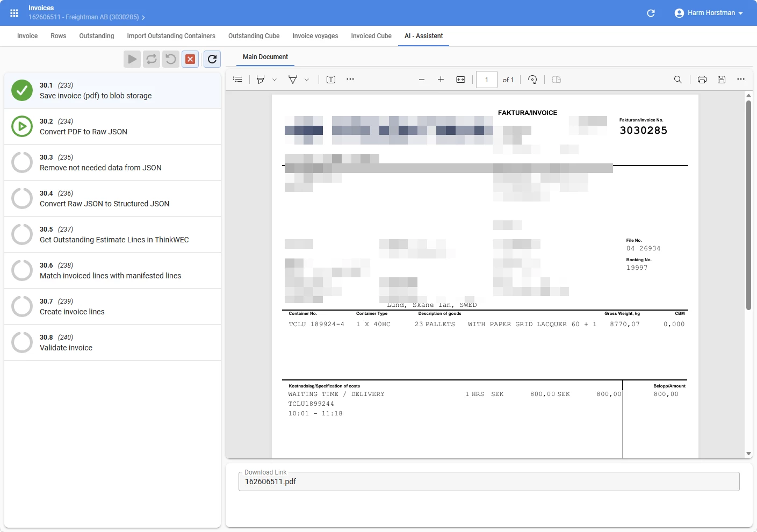The width and height of the screenshot is (757, 532).
Task: Click the Download Link field 162606511.pdf
Action: coord(489,481)
